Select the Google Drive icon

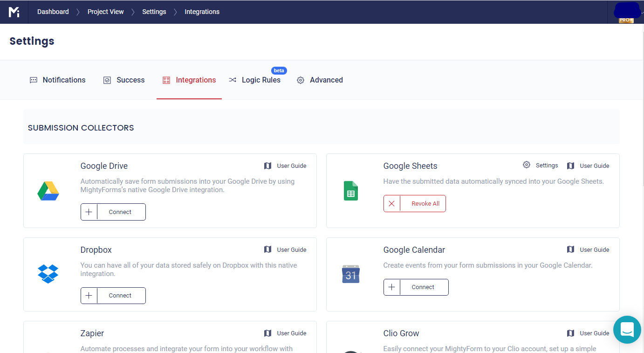48,190
